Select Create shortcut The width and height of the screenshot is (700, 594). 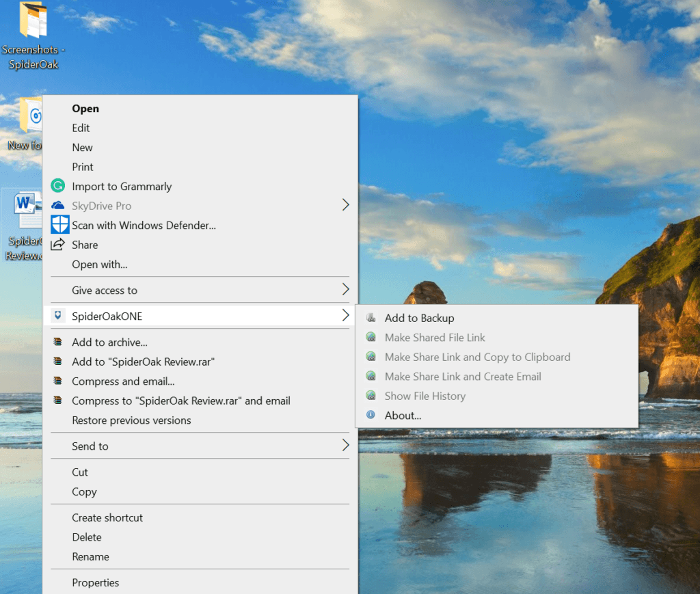(200, 517)
